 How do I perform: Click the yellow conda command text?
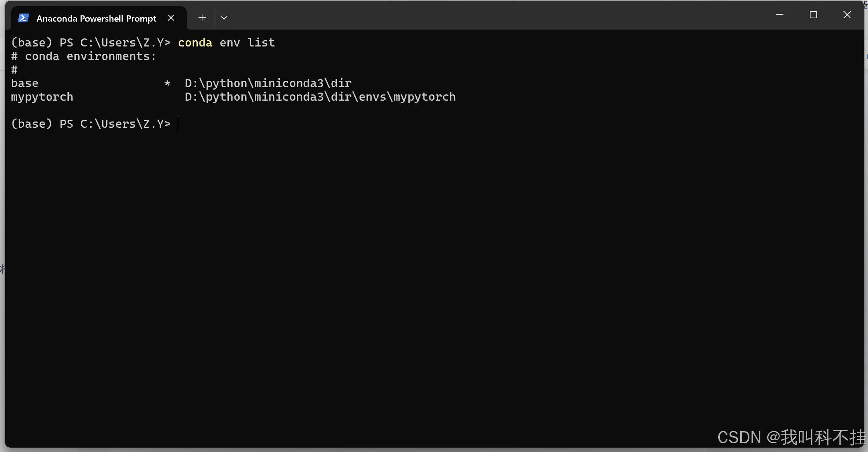(x=195, y=42)
